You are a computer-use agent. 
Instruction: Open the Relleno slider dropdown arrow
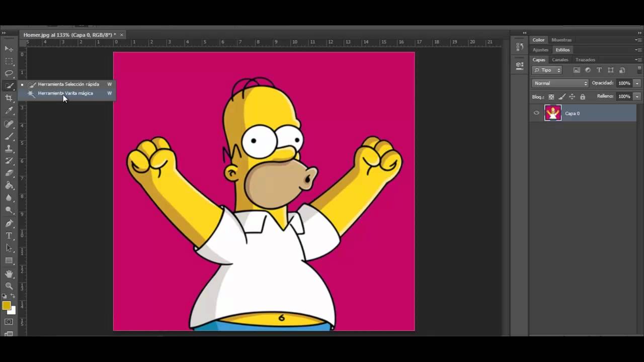coord(637,96)
